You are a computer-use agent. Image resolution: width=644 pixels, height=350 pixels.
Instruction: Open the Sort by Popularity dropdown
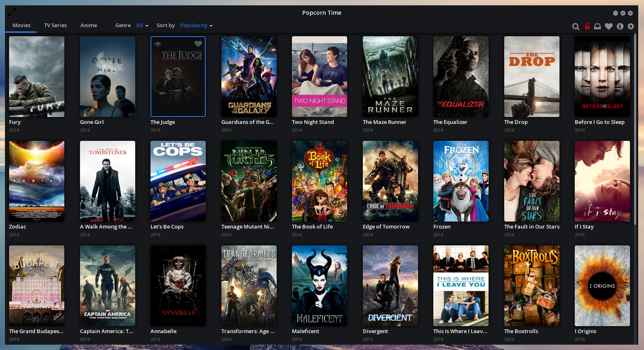[x=196, y=25]
